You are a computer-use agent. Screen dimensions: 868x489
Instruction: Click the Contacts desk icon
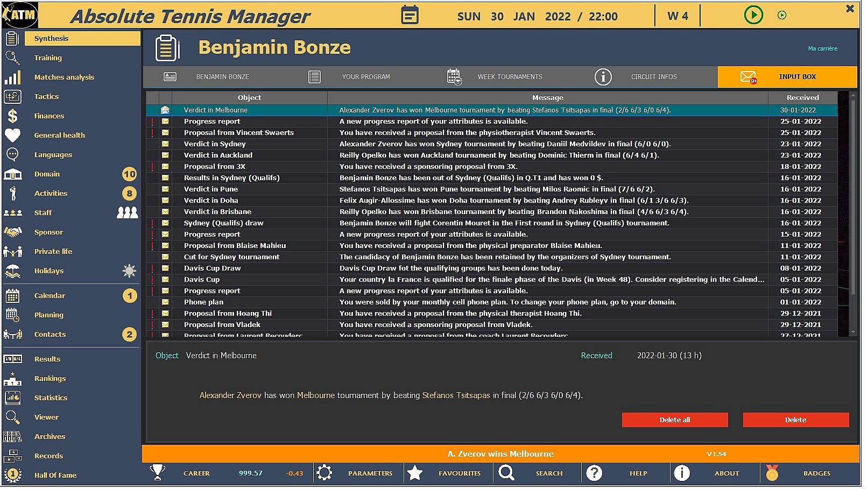[x=13, y=335]
